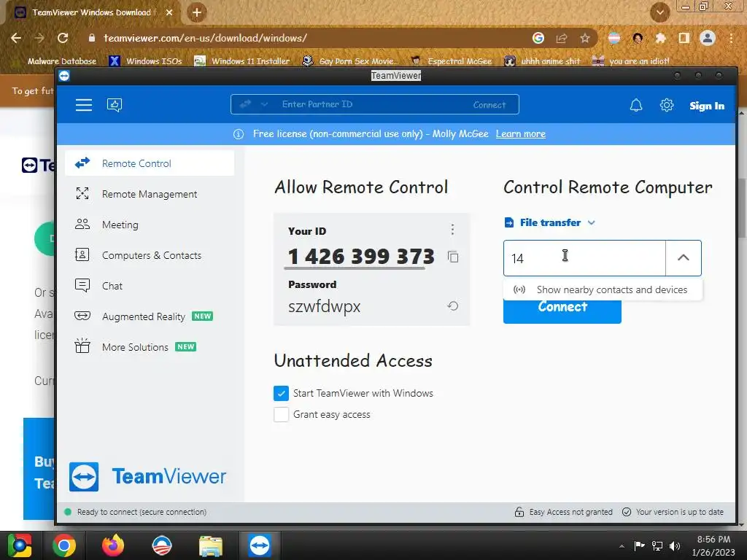Check Grant easy access

coord(281,414)
